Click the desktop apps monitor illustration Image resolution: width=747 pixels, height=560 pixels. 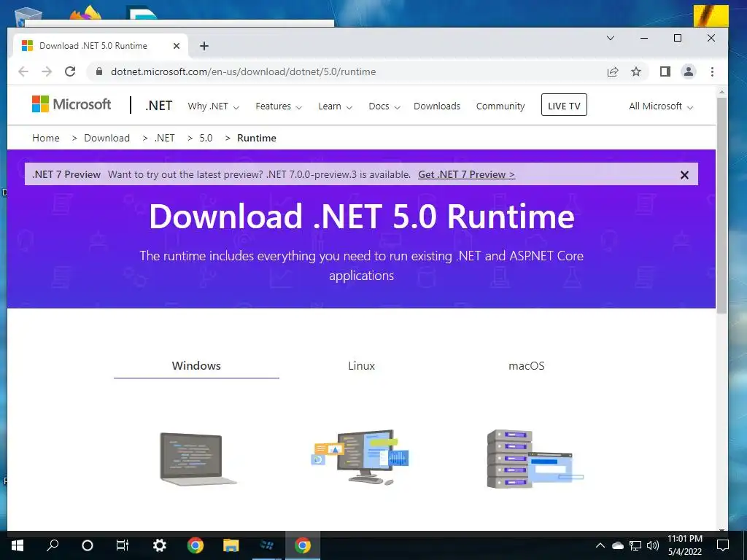pos(360,457)
